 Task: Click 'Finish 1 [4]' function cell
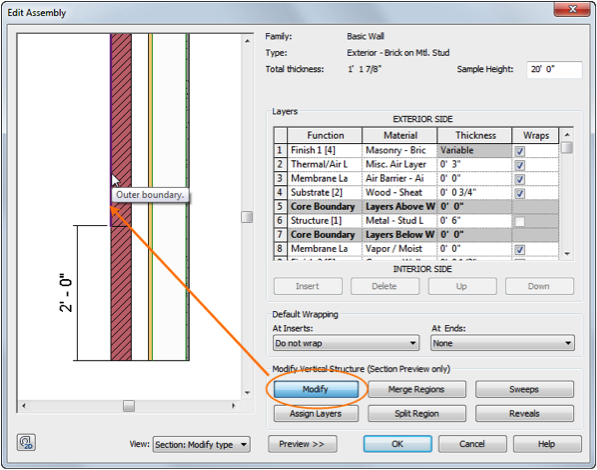click(325, 150)
